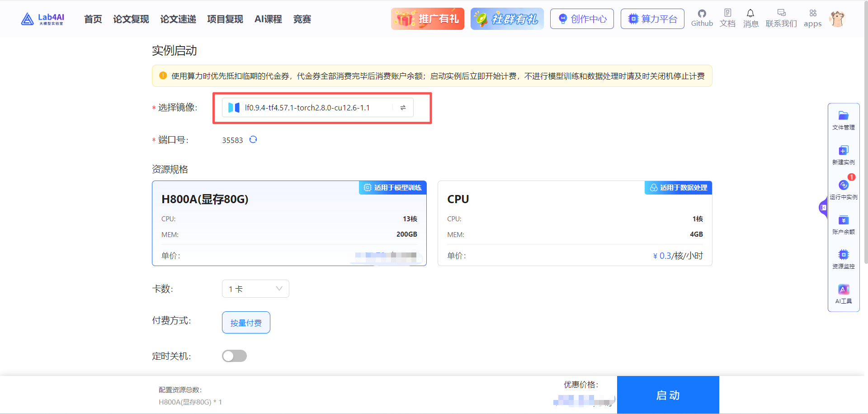Open the Github link in the header
Viewport: 868px width, 414px height.
pyautogui.click(x=702, y=18)
